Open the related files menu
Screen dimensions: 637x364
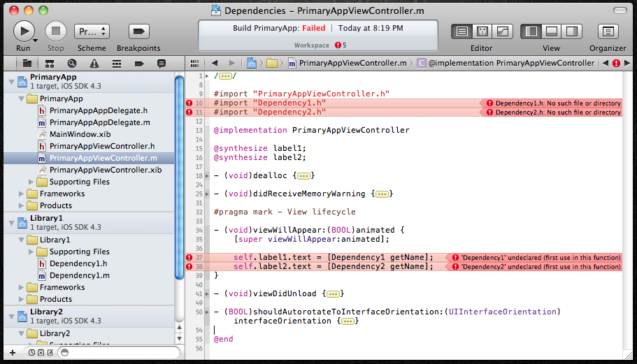(x=194, y=64)
